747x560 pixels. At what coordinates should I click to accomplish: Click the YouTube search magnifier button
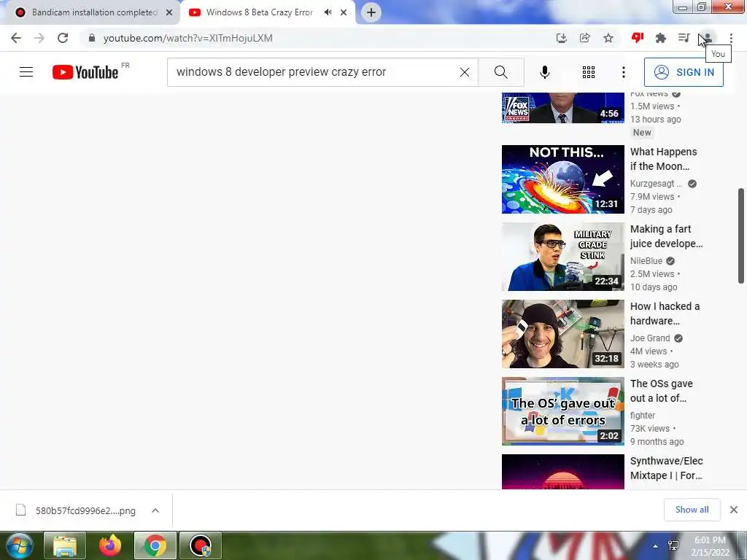(500, 72)
